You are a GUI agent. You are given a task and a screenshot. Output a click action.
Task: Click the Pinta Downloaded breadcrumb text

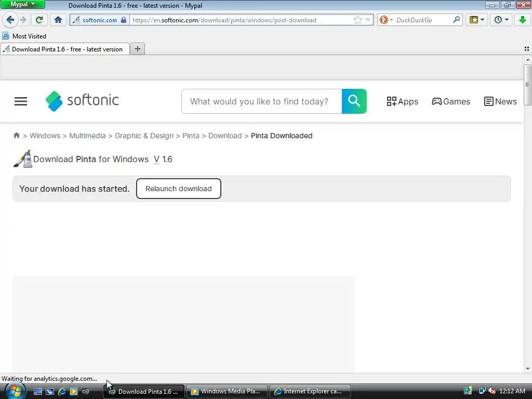point(282,136)
